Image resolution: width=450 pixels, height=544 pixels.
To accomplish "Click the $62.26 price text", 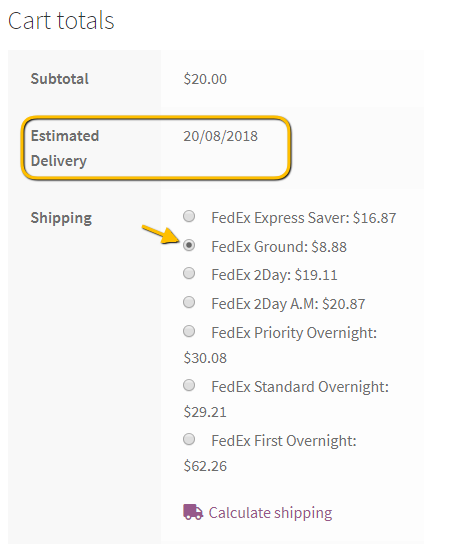I will coord(205,466).
